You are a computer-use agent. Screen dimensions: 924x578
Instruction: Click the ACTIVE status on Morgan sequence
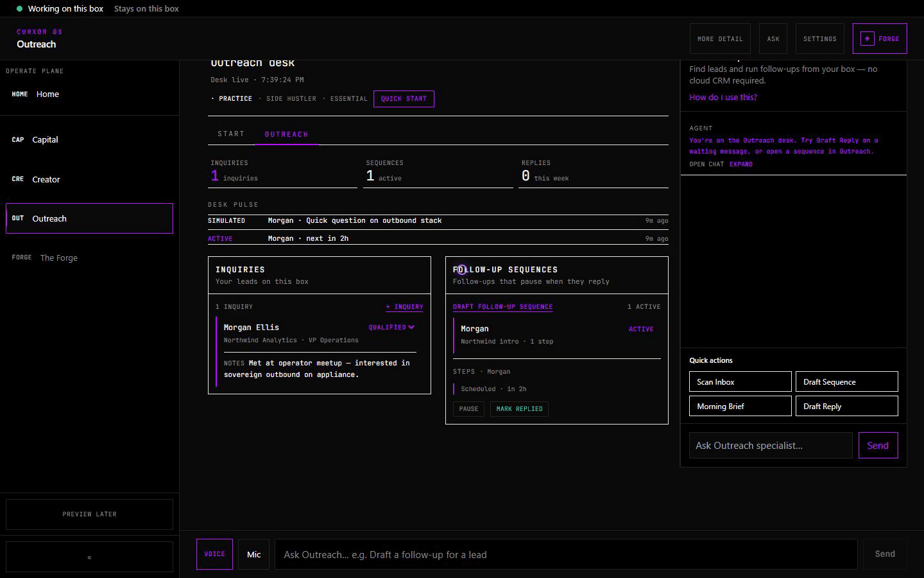pyautogui.click(x=641, y=329)
